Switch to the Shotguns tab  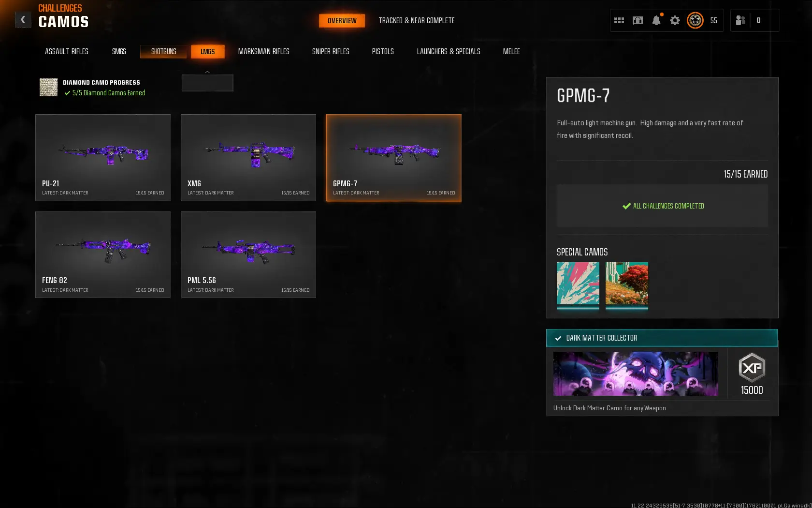163,51
